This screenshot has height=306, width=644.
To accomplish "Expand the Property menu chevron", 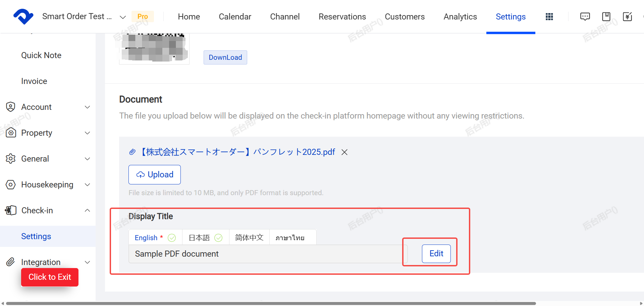I will [x=88, y=133].
